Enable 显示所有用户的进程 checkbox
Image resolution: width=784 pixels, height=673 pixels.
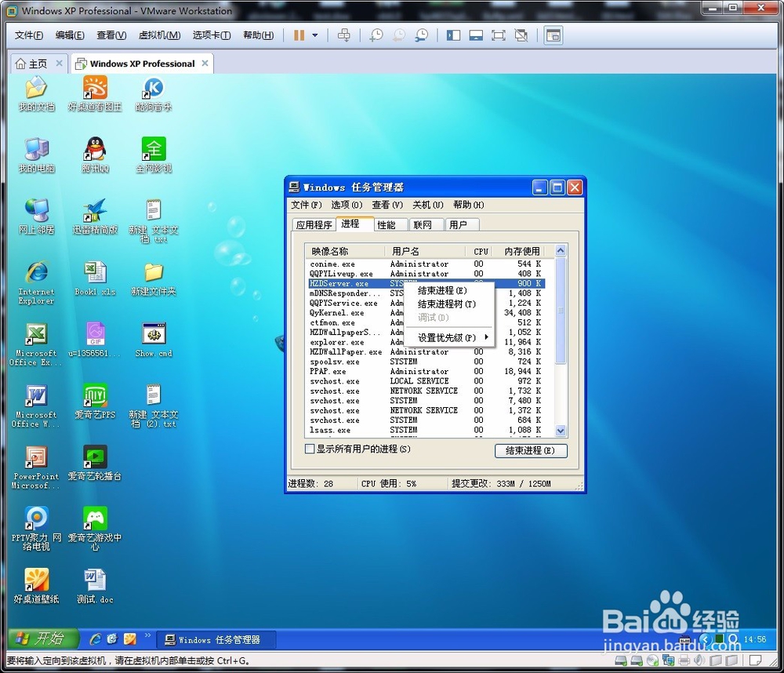click(310, 449)
